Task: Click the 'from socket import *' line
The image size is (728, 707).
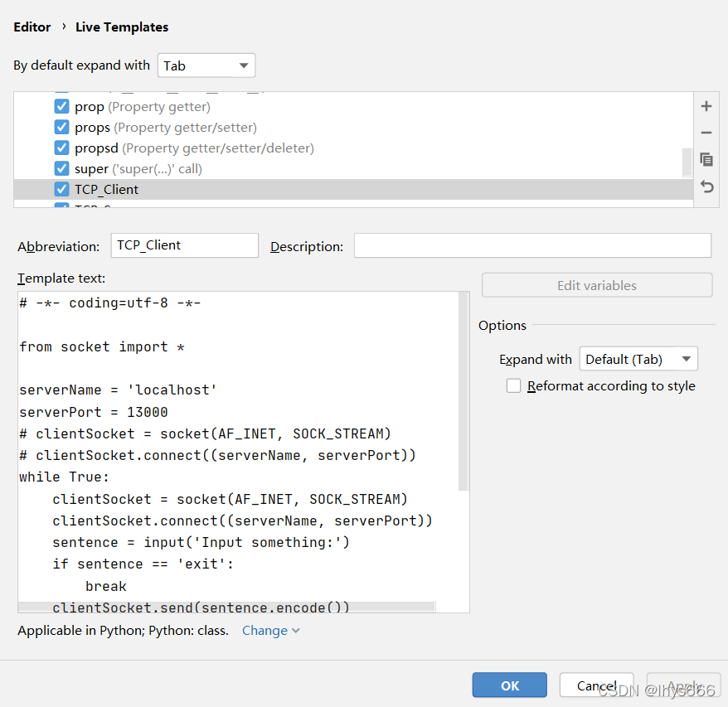Action: (102, 346)
